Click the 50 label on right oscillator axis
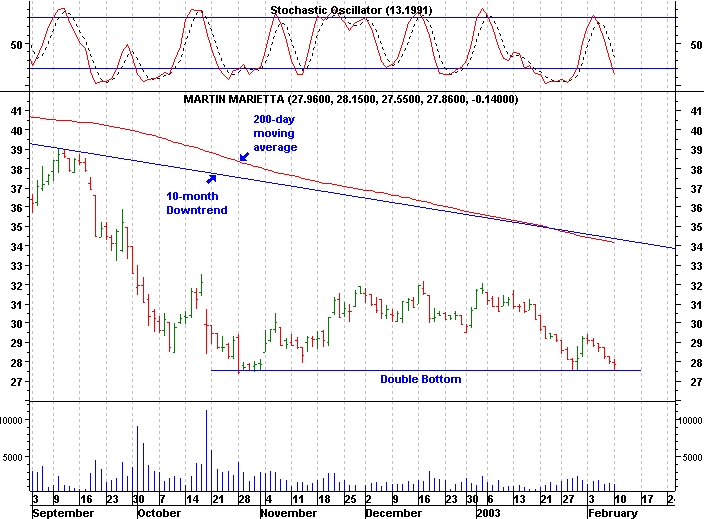The width and height of the screenshot is (705, 519). pos(696,45)
